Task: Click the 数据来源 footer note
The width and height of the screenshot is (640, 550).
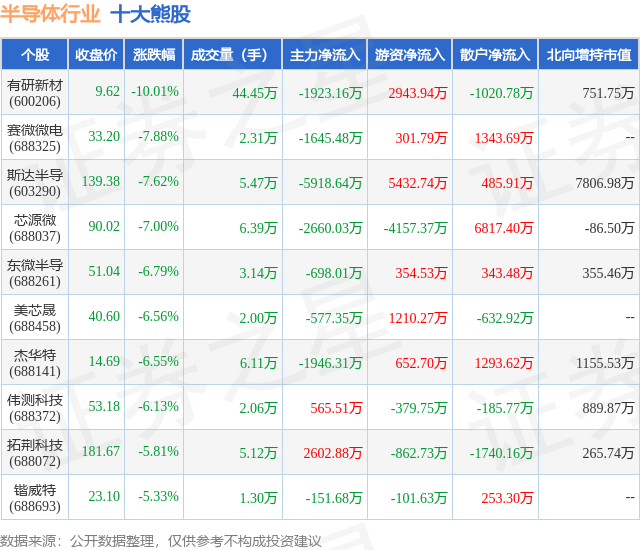Action: click(160, 541)
